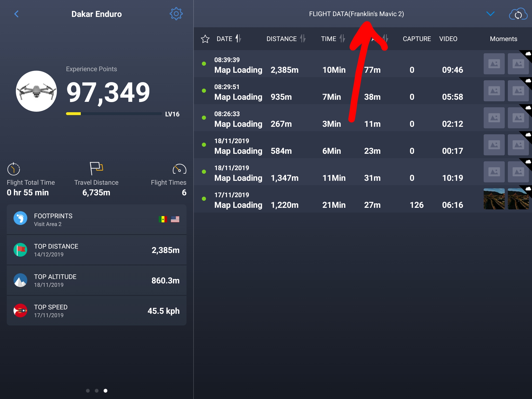
Task: Tap green status dot of 08:39:39 flight
Action: pyautogui.click(x=204, y=64)
